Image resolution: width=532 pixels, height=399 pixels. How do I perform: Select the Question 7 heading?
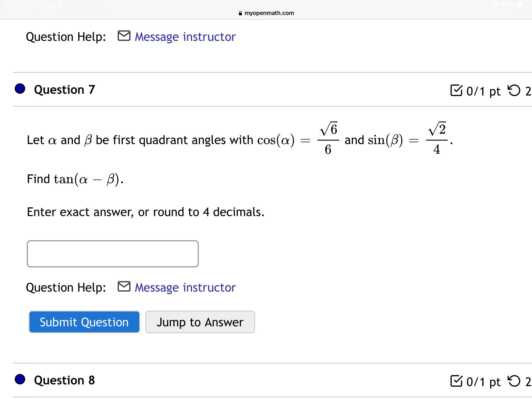65,90
